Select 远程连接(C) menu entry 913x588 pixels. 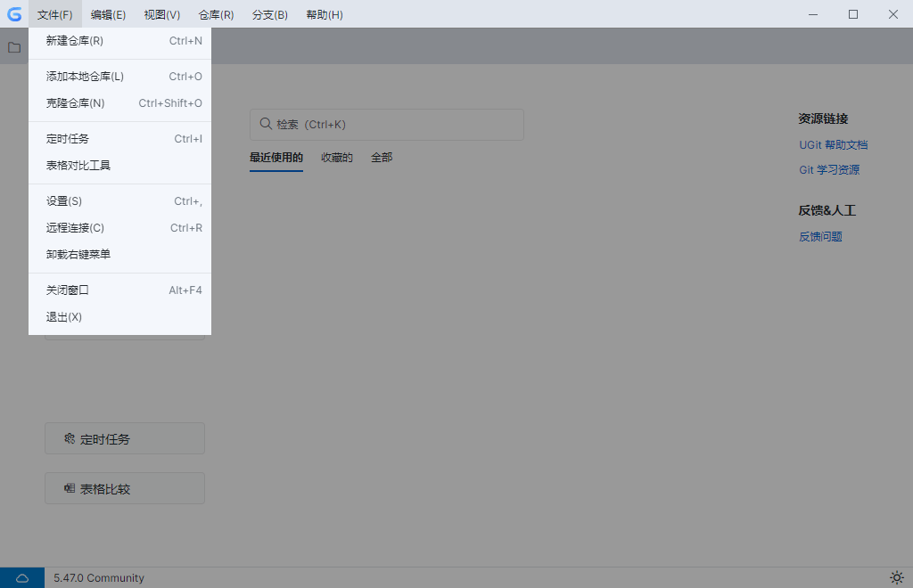(120, 227)
